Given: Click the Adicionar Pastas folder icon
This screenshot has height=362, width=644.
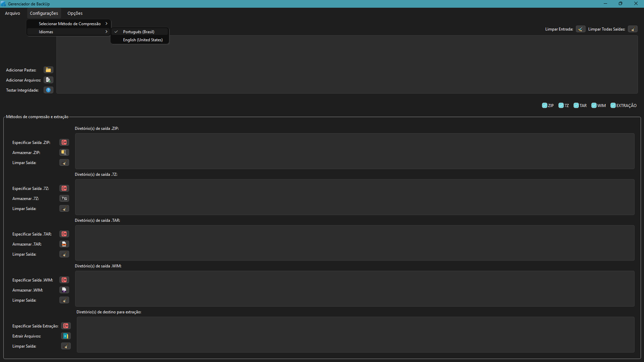Looking at the screenshot, I should [48, 70].
